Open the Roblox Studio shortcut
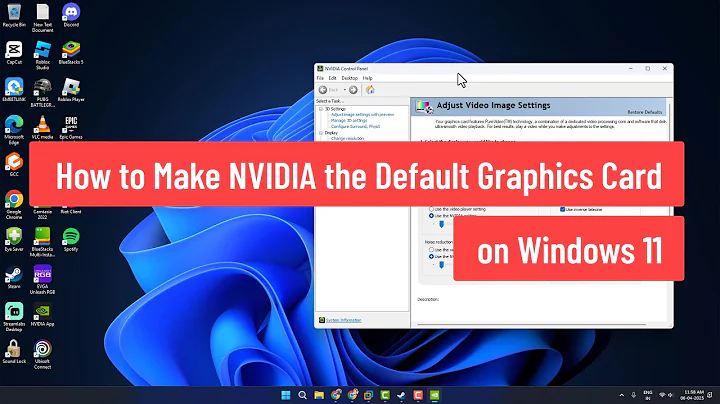Screen dimensions: 720x404 (43, 55)
